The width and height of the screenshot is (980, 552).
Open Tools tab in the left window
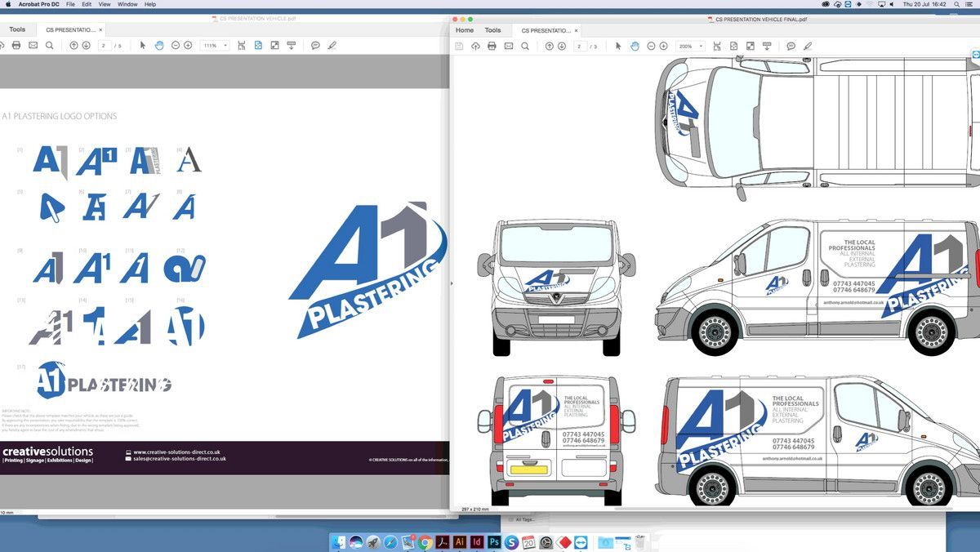point(17,29)
